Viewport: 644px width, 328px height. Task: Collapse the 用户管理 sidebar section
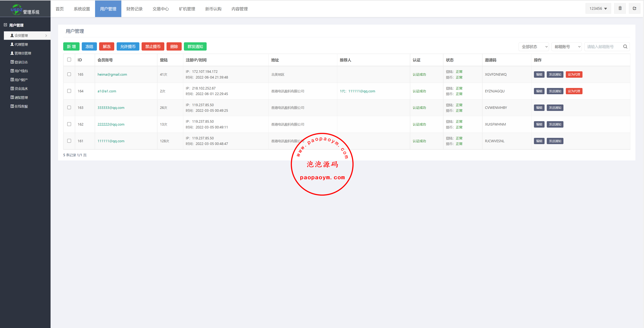[5, 25]
